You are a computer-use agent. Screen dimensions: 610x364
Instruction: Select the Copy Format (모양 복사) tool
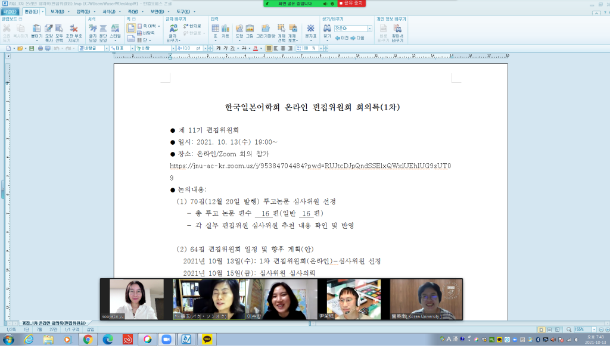click(49, 33)
